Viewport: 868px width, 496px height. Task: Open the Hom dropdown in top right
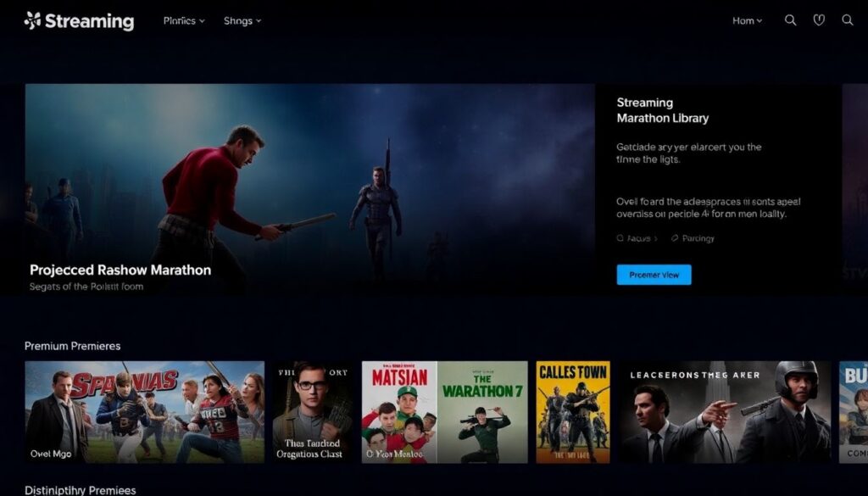pos(747,21)
